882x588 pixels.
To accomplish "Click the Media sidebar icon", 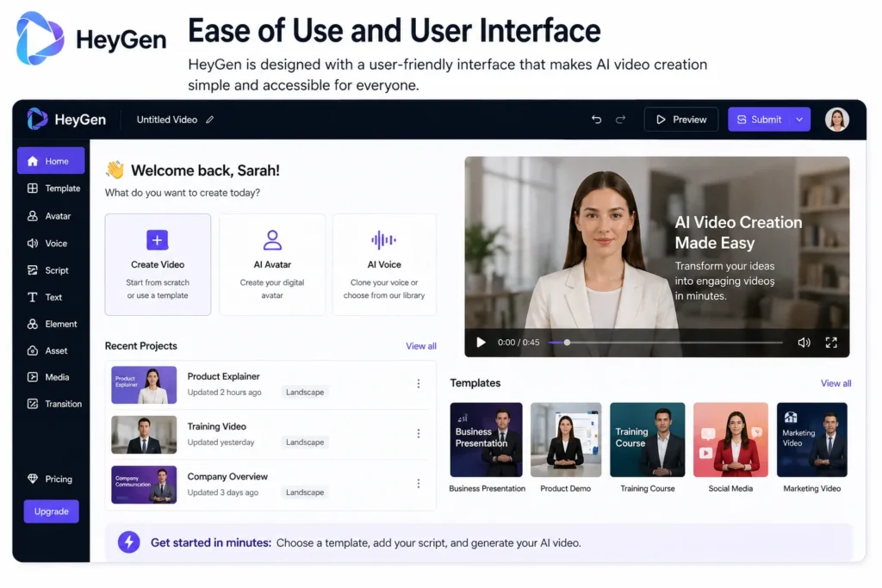I will click(x=33, y=376).
